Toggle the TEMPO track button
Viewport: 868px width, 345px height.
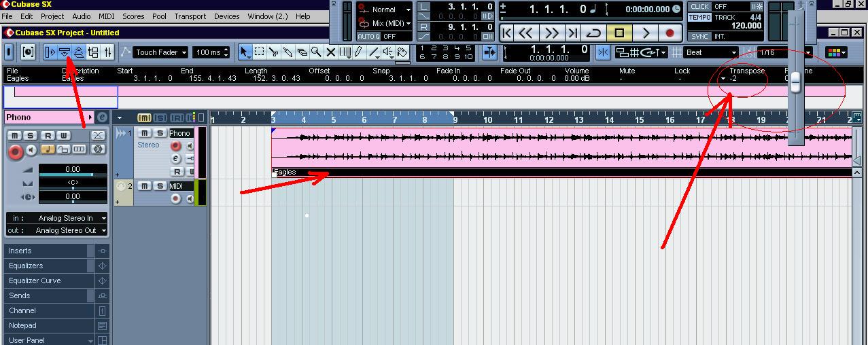click(700, 17)
